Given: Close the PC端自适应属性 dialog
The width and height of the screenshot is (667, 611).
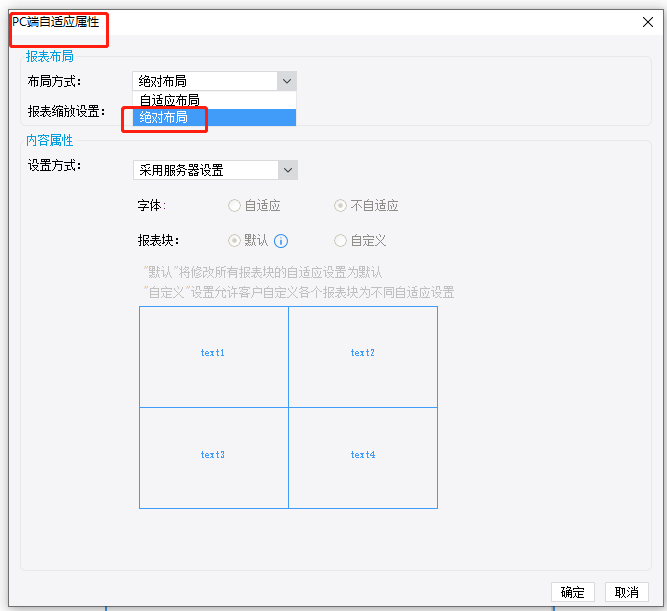Looking at the screenshot, I should point(647,22).
